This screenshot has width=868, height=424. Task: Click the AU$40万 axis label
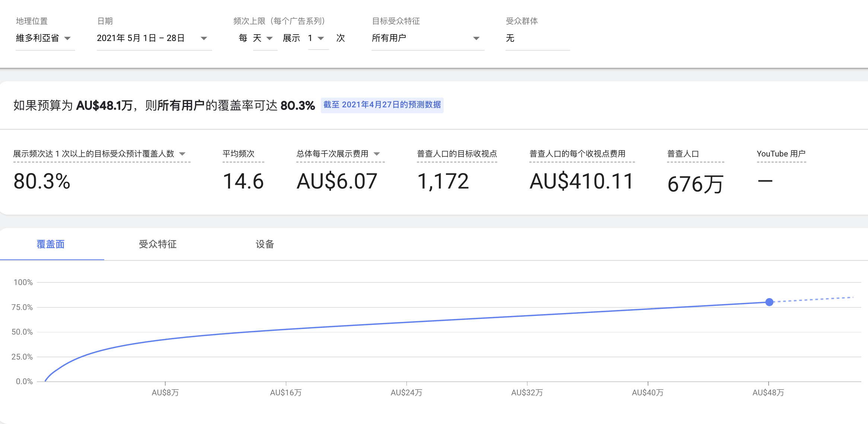point(648,393)
